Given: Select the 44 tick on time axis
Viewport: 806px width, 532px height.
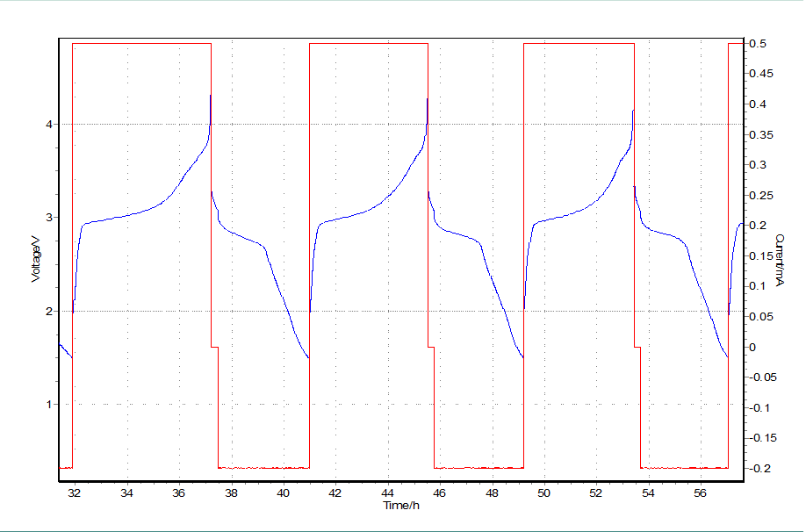Looking at the screenshot, I should click(387, 493).
